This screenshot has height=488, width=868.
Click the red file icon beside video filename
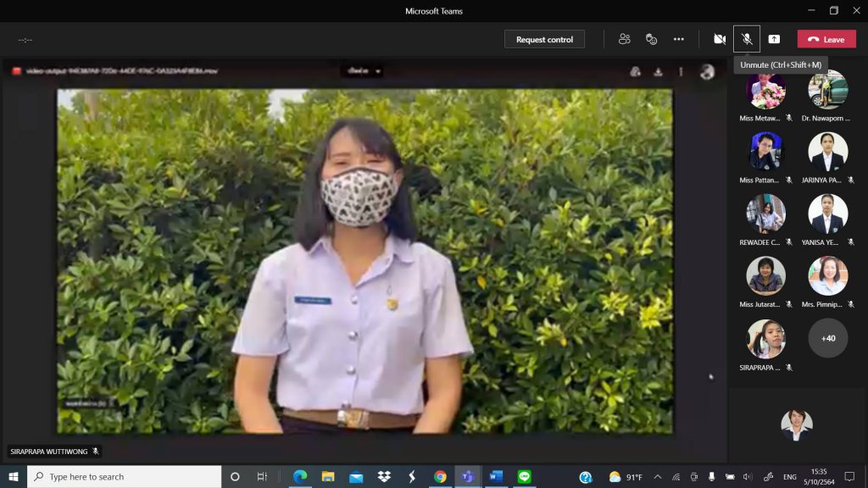click(x=17, y=71)
